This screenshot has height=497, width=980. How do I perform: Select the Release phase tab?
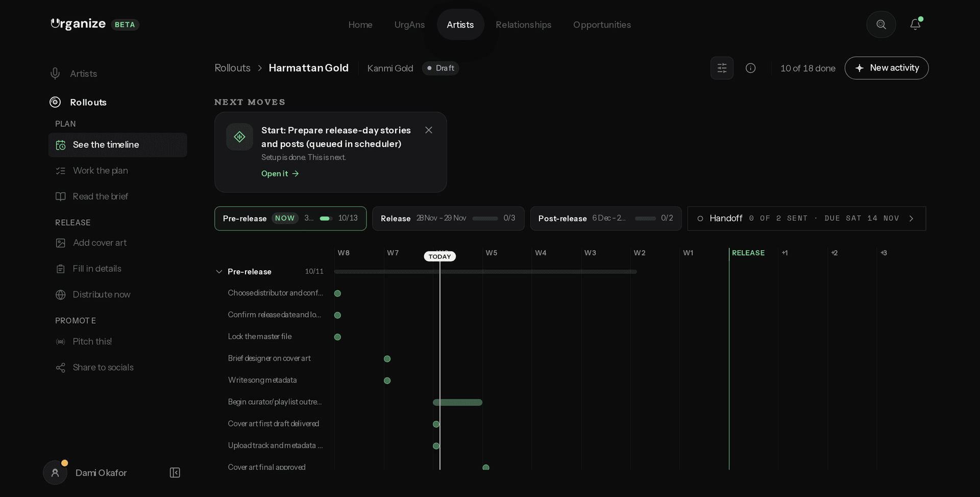[x=448, y=218]
